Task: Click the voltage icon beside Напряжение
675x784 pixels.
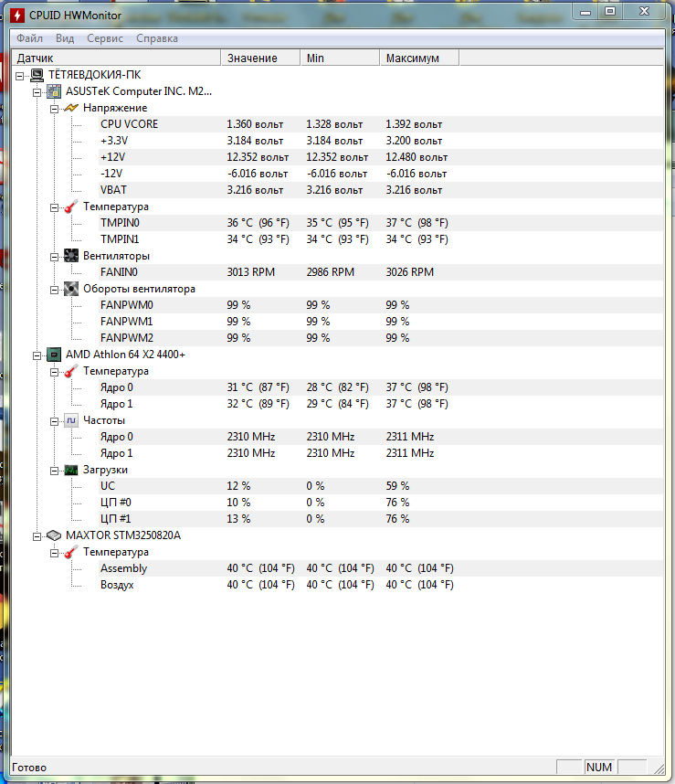Action: click(71, 108)
